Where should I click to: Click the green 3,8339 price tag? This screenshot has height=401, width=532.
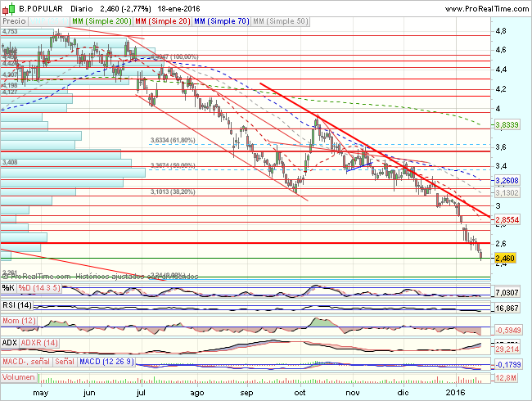pyautogui.click(x=507, y=125)
